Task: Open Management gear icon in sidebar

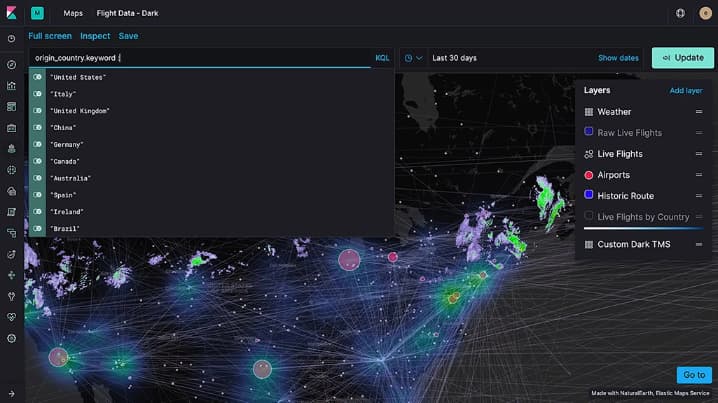Action: [x=11, y=338]
